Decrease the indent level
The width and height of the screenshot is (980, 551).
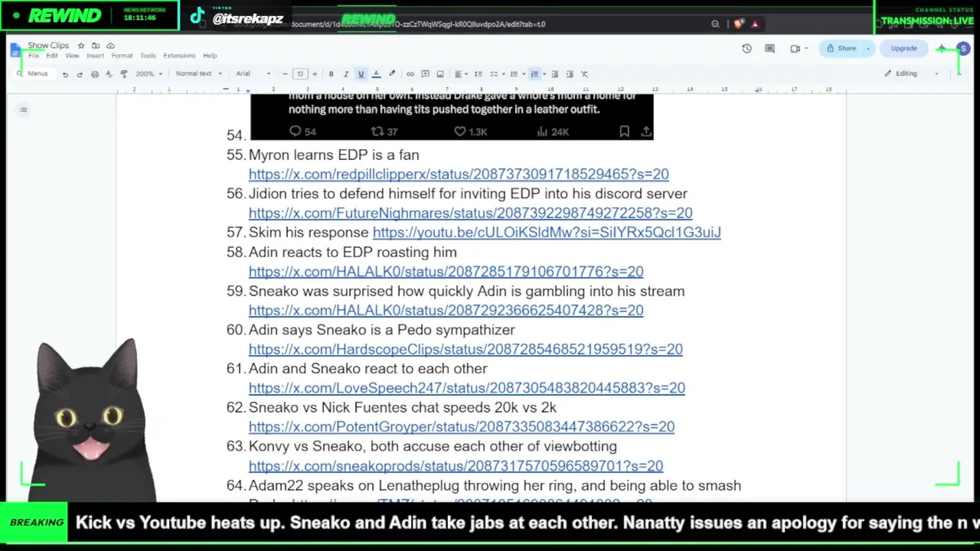coord(554,74)
